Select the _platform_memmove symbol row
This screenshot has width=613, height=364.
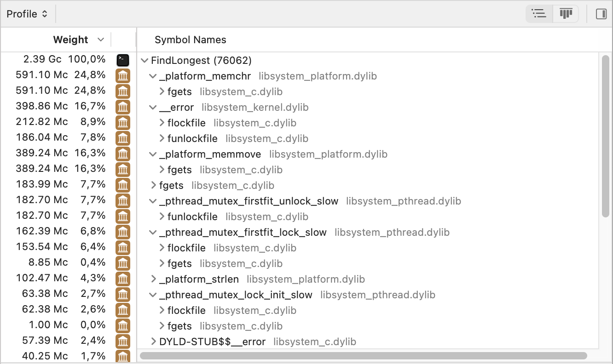[210, 154]
